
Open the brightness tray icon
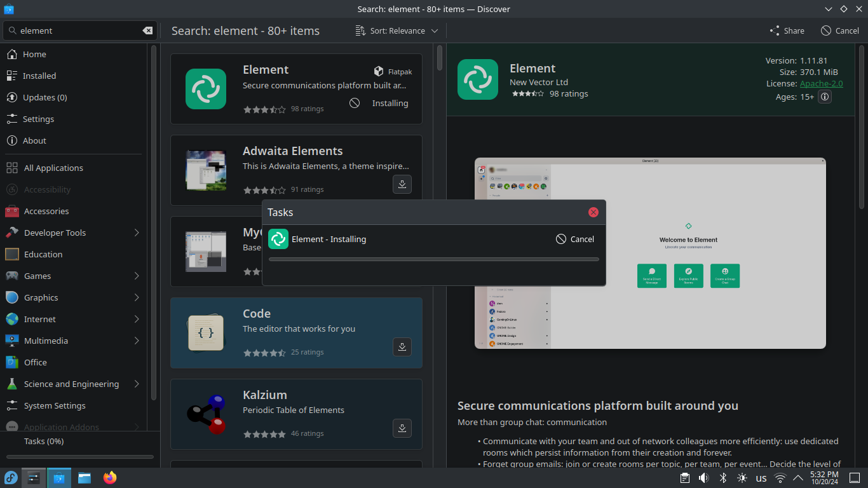coord(742,478)
